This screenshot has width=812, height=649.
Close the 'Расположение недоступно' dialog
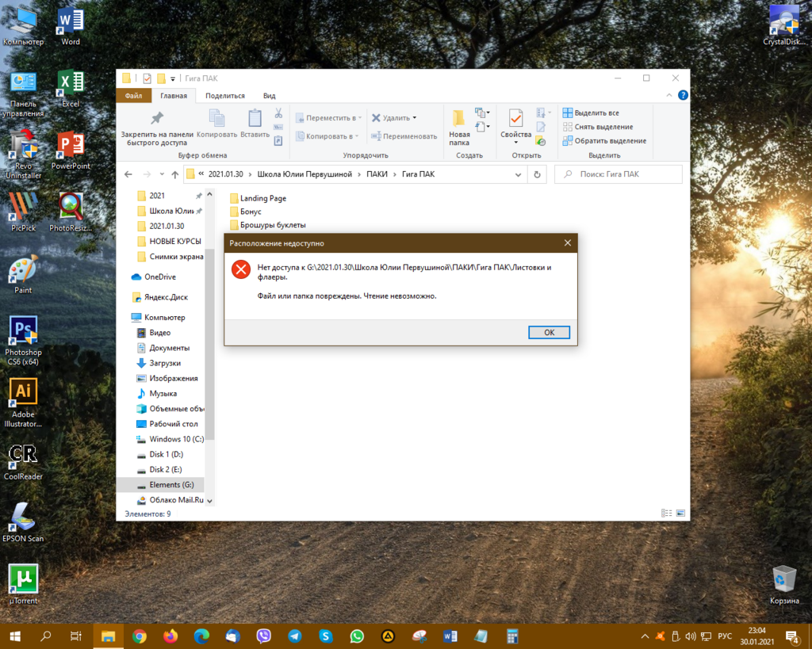click(568, 242)
